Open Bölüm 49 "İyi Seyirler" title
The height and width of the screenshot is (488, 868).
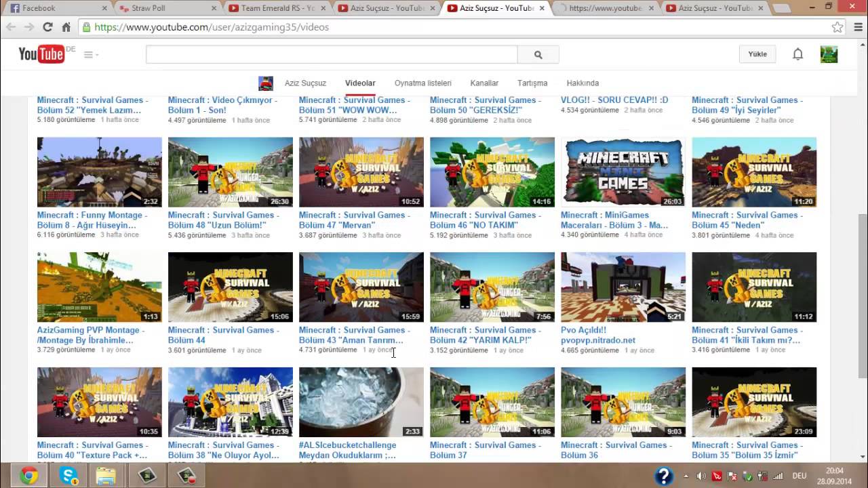coord(747,105)
